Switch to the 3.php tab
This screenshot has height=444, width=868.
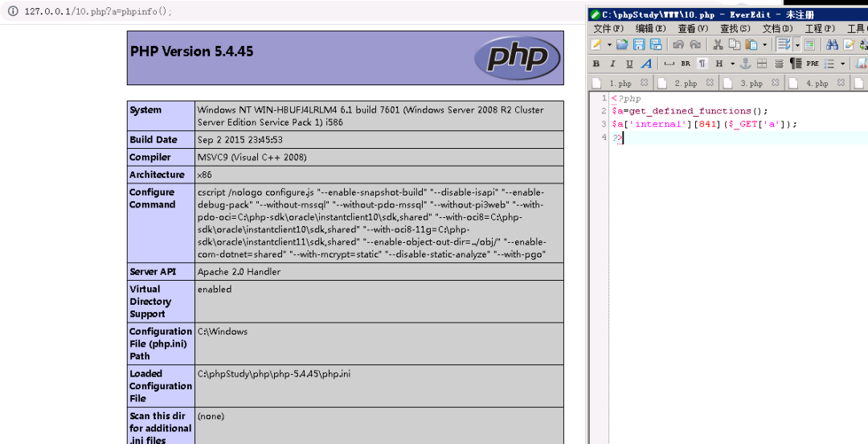pyautogui.click(x=751, y=83)
